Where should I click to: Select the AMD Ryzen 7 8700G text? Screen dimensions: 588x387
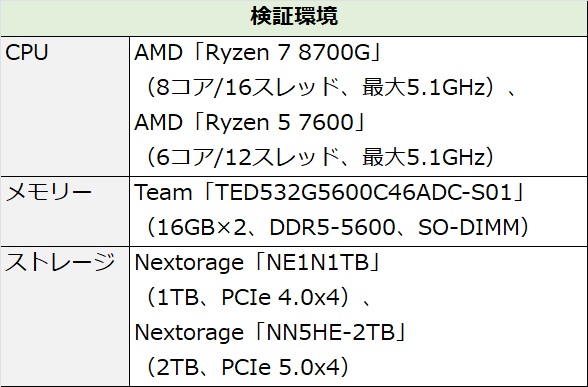(259, 52)
